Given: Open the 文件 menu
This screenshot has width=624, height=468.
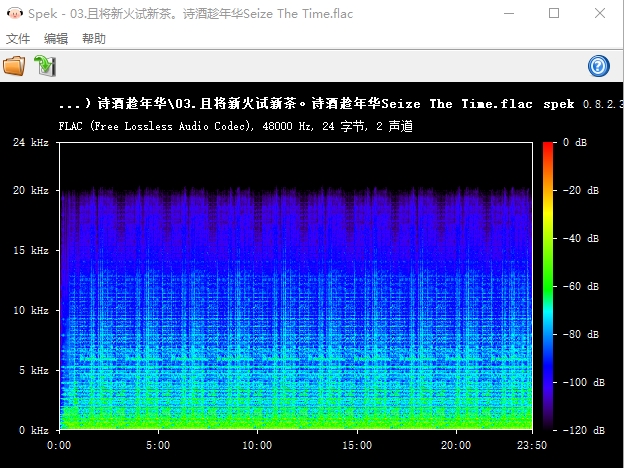Looking at the screenshot, I should (18, 39).
